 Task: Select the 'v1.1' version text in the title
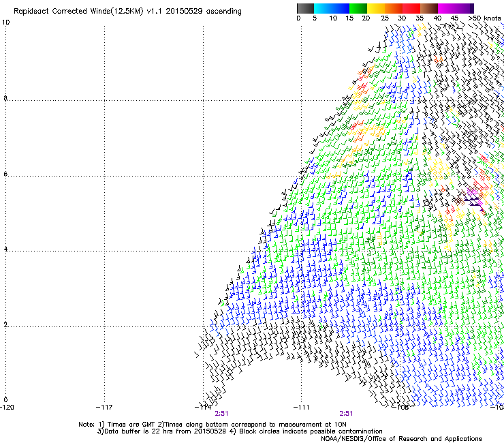point(155,12)
